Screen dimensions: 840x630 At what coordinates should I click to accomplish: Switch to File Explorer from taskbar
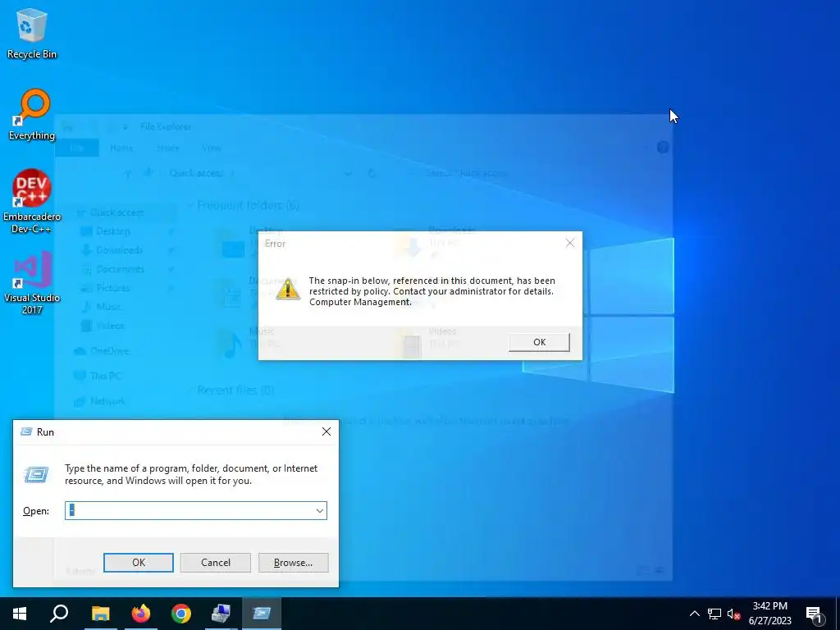100,614
